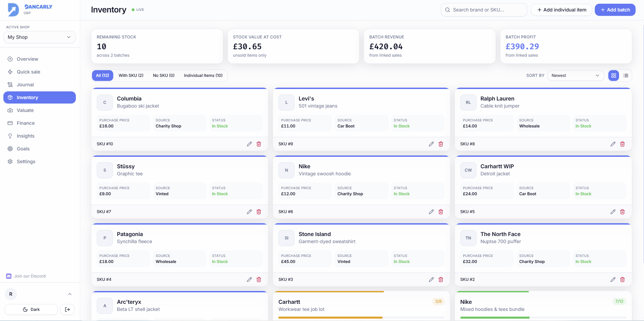The height and width of the screenshot is (321, 644).
Task: Click the 7/12 batch count badge
Action: point(619,301)
